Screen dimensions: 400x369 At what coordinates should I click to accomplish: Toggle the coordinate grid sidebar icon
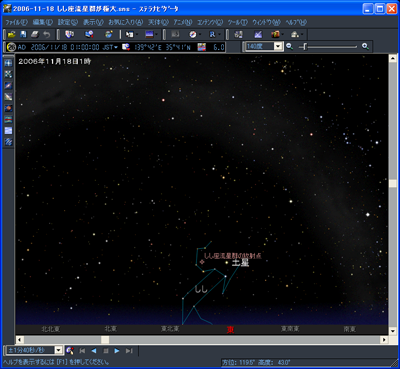[8, 142]
